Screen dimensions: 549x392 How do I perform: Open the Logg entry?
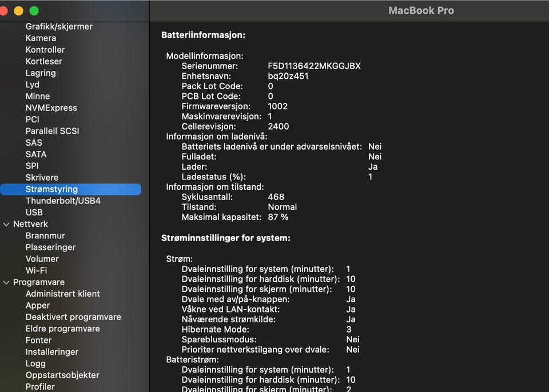coord(35,363)
